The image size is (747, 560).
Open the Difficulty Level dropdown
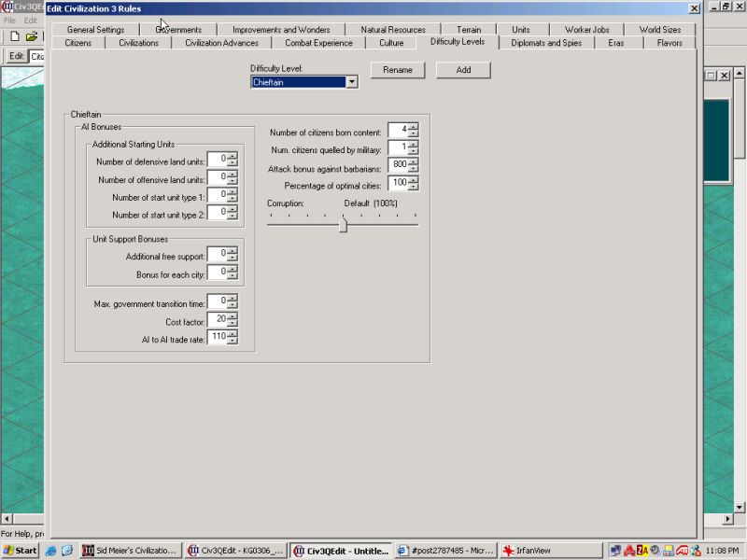352,82
